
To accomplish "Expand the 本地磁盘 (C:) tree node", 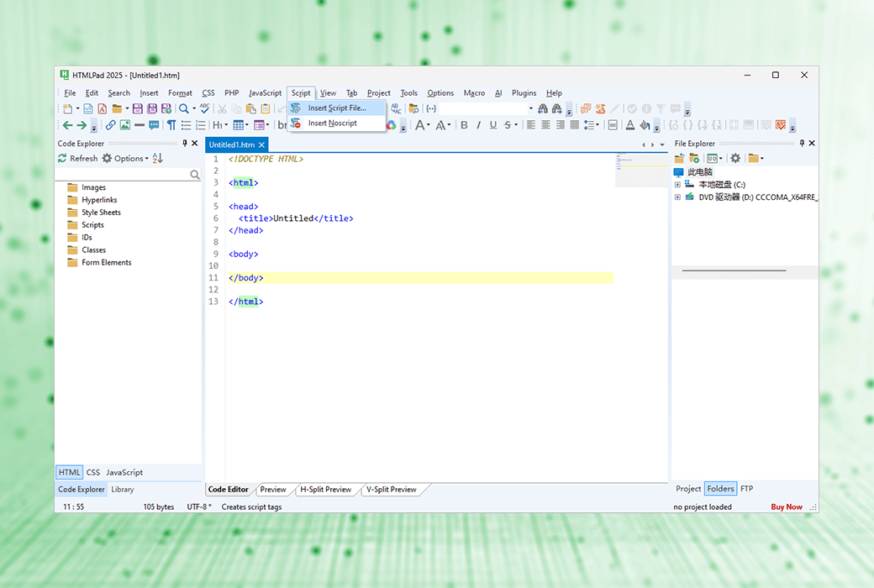I will [677, 185].
